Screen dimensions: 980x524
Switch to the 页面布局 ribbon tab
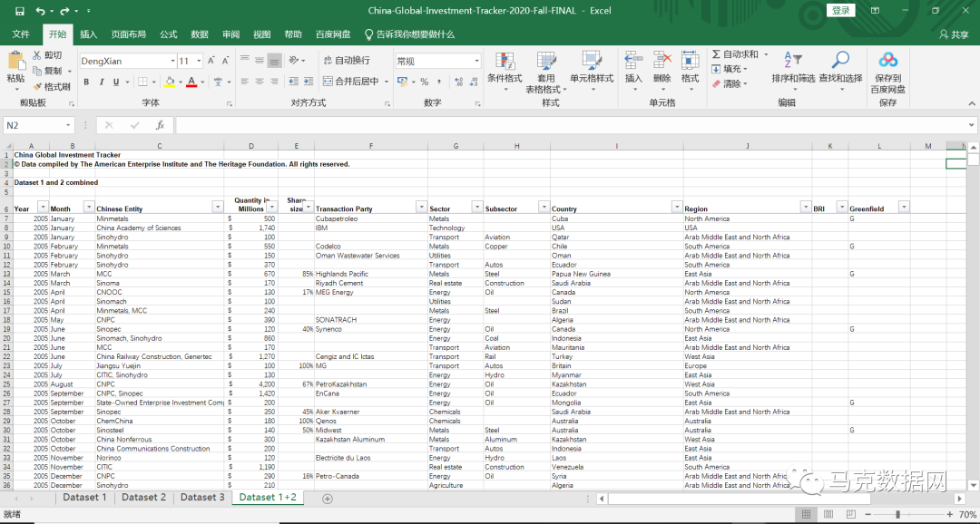point(129,34)
